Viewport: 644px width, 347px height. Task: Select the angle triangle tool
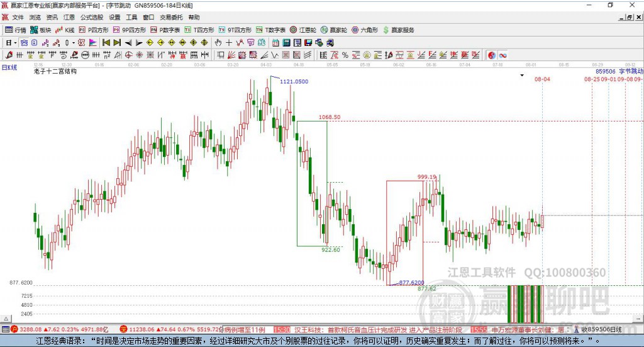click(118, 55)
